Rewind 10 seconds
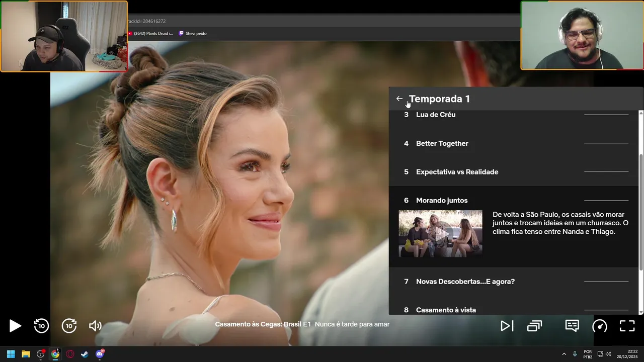The height and width of the screenshot is (362, 644). [41, 326]
